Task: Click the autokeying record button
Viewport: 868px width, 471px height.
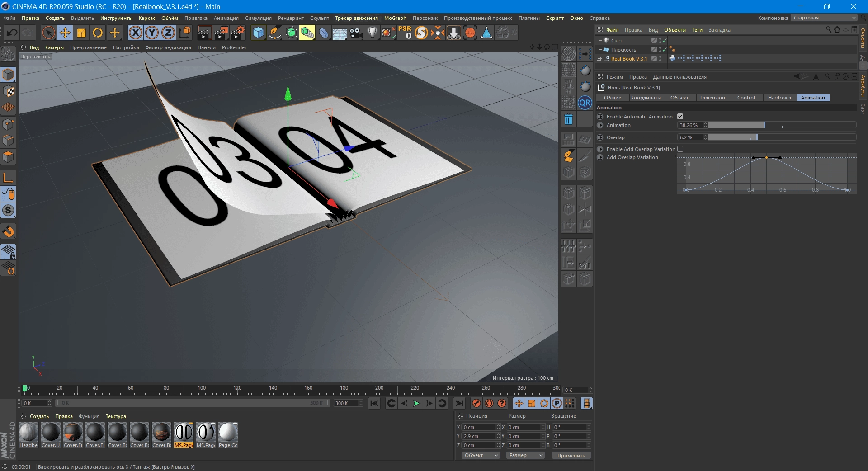Action: [489, 403]
